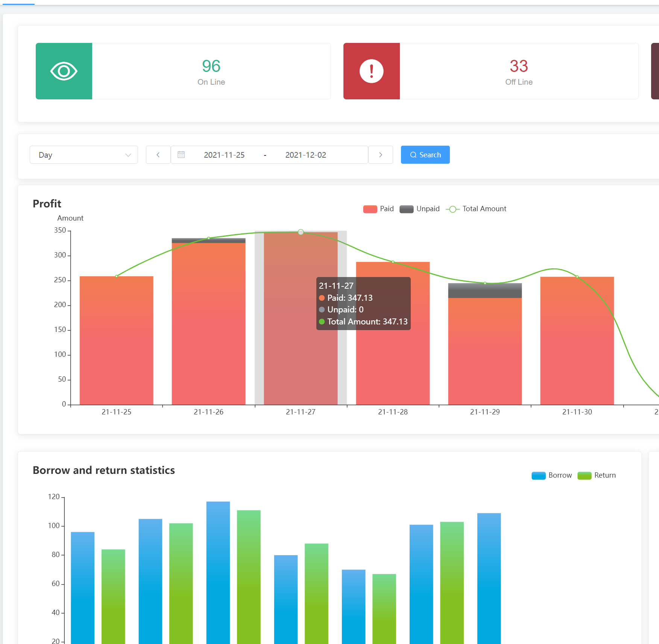
Task: Click the tallest blue Borrow bar
Action: 218,573
